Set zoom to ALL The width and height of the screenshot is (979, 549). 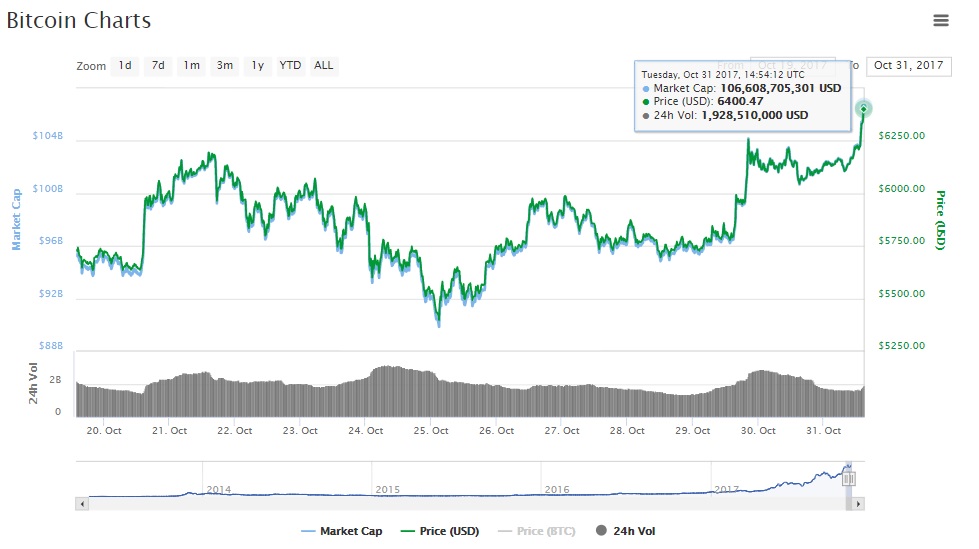tap(323, 66)
